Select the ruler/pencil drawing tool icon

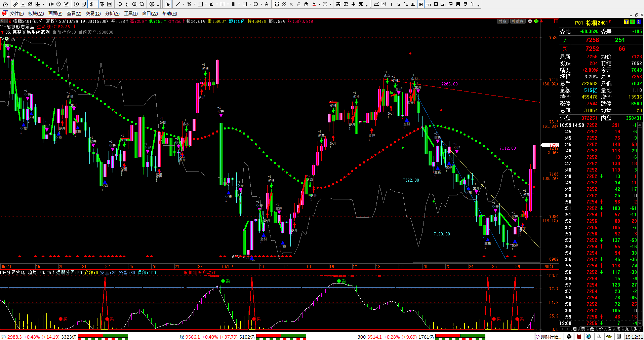[15, 4]
